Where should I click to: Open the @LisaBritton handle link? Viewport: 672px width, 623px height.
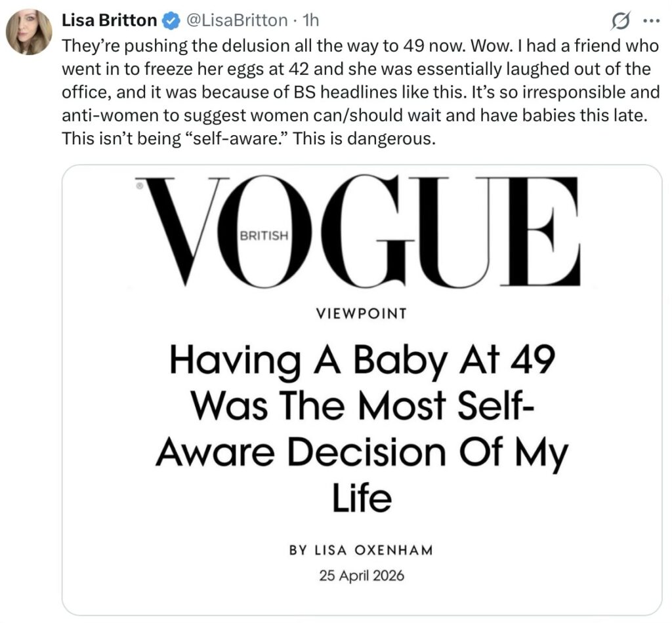(238, 21)
